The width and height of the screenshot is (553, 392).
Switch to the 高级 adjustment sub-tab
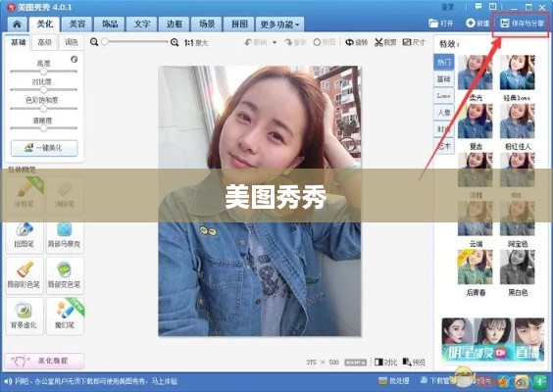coord(44,42)
